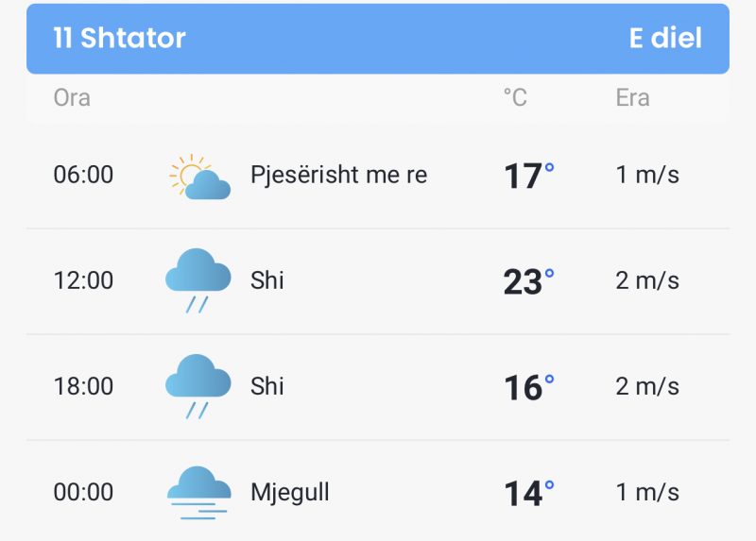Tap the 1 m/s wind at 06:00
Image resolution: width=756 pixels, height=541 pixels.
(x=647, y=175)
